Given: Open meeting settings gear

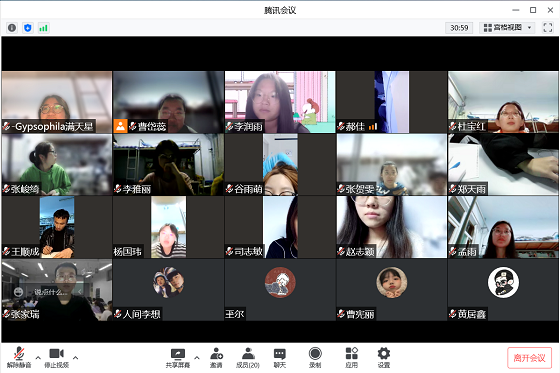Looking at the screenshot, I should pos(384,358).
